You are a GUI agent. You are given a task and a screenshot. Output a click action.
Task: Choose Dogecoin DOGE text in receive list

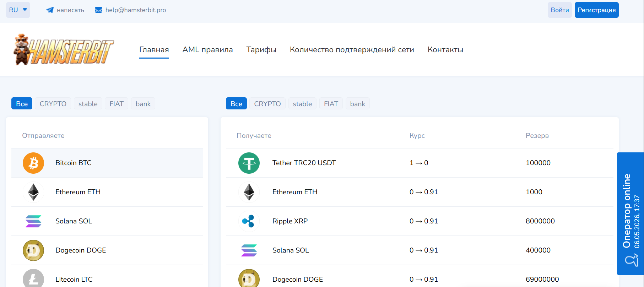(298, 280)
